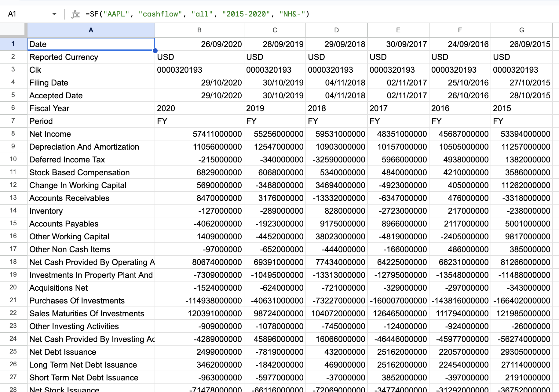Screen dimensions: 559x392
Task: Click the fx function icon
Action: click(x=75, y=14)
